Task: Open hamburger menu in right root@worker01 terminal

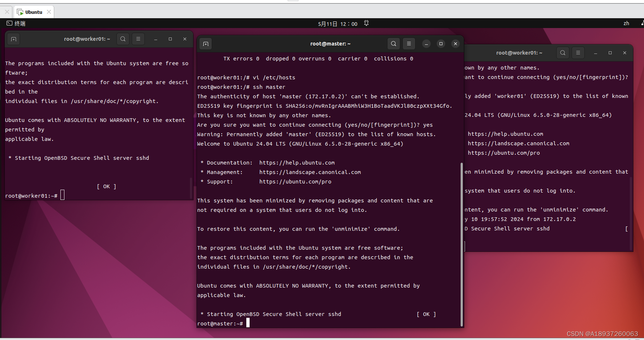Action: (578, 53)
